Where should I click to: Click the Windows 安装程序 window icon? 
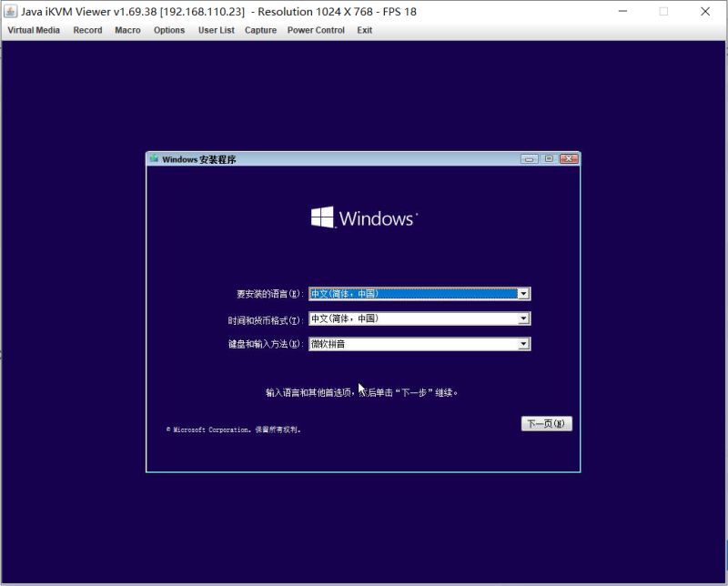[x=152, y=158]
